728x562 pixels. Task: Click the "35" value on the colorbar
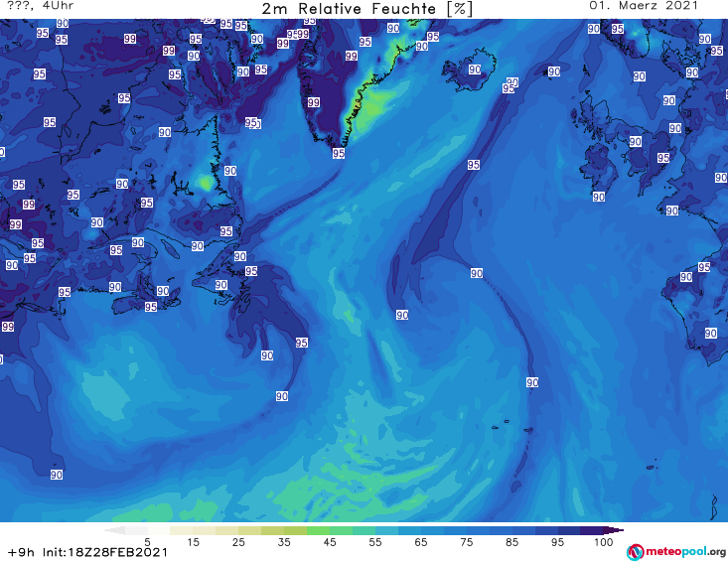(284, 542)
